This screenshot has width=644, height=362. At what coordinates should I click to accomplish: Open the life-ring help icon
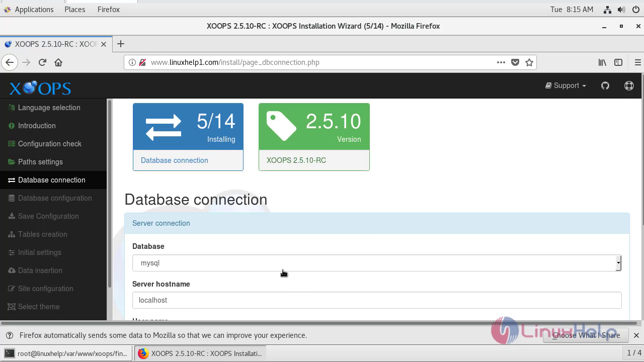(x=629, y=85)
